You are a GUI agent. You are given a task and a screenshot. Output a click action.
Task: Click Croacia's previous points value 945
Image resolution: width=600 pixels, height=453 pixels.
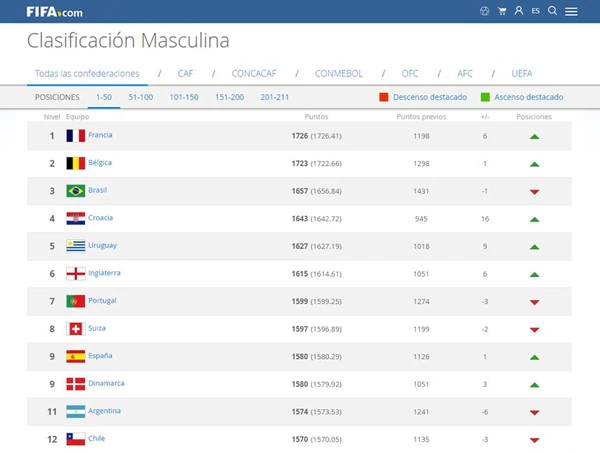point(421,219)
